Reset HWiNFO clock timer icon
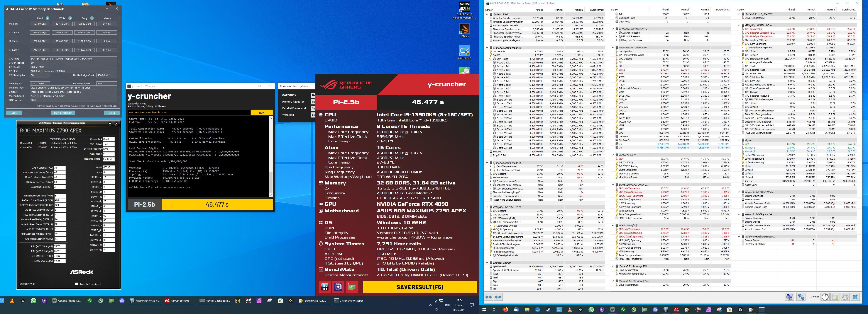868x314 pixels. (825, 297)
